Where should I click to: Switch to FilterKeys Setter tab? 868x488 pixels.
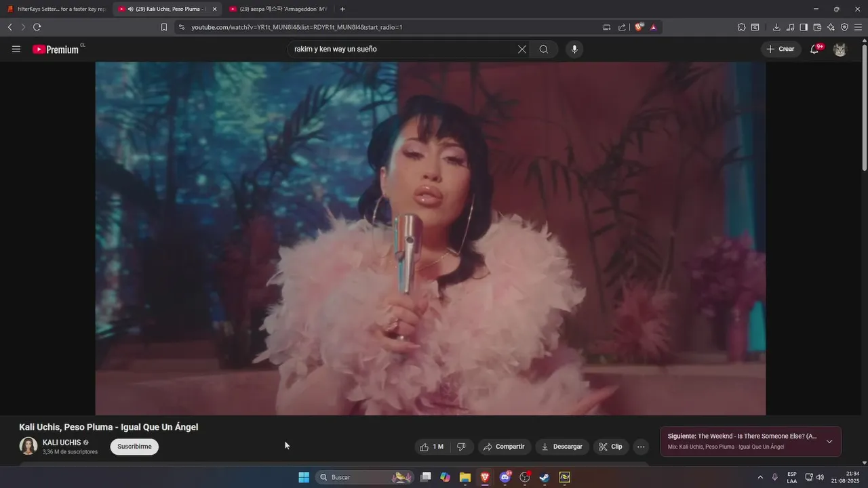coord(57,9)
